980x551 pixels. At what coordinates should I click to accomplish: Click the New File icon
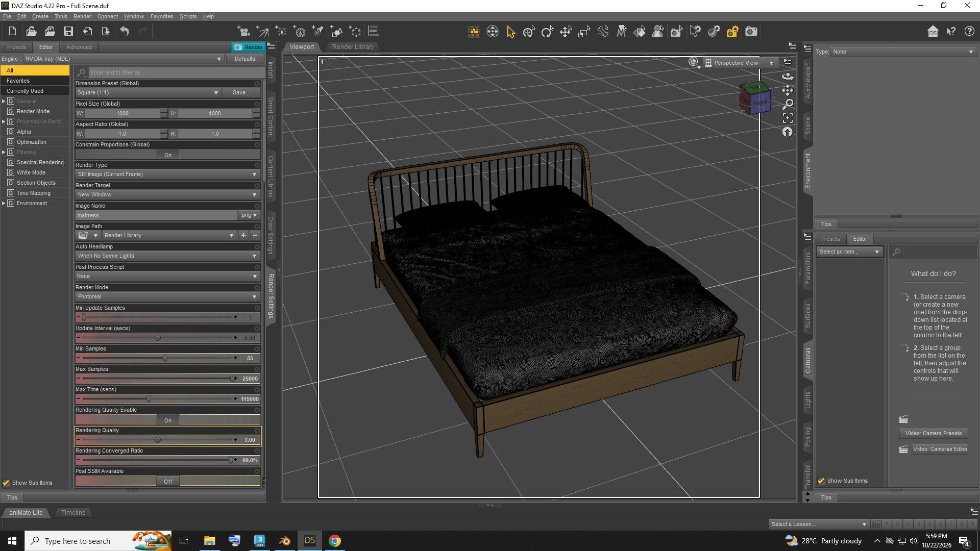point(12,32)
